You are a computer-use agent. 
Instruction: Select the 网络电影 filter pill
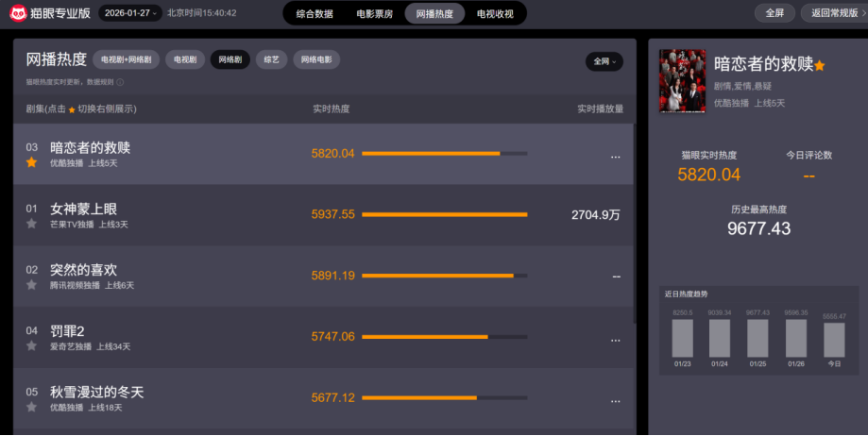tap(316, 59)
